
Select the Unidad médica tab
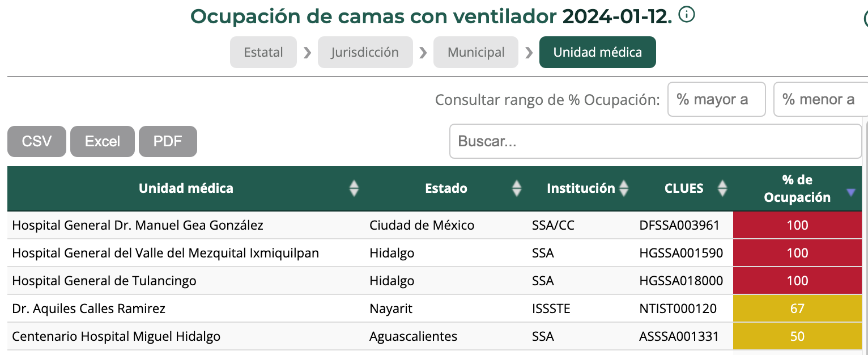[598, 52]
